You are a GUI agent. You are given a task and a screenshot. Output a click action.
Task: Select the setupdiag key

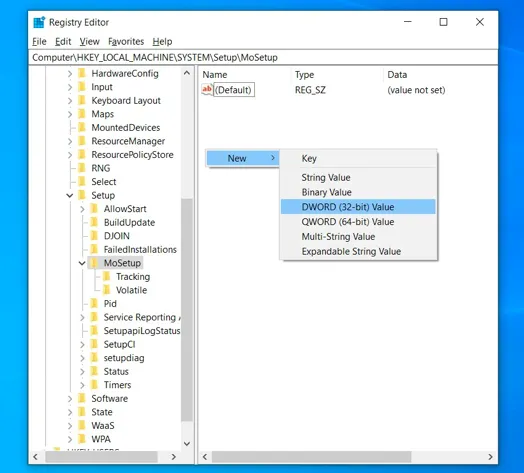tap(124, 358)
